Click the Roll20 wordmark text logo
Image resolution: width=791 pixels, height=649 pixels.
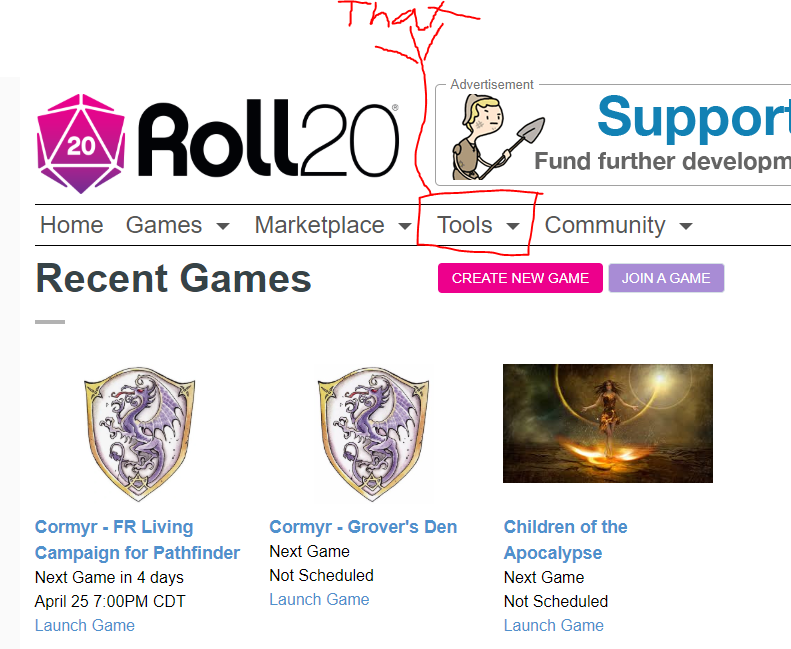pos(268,140)
